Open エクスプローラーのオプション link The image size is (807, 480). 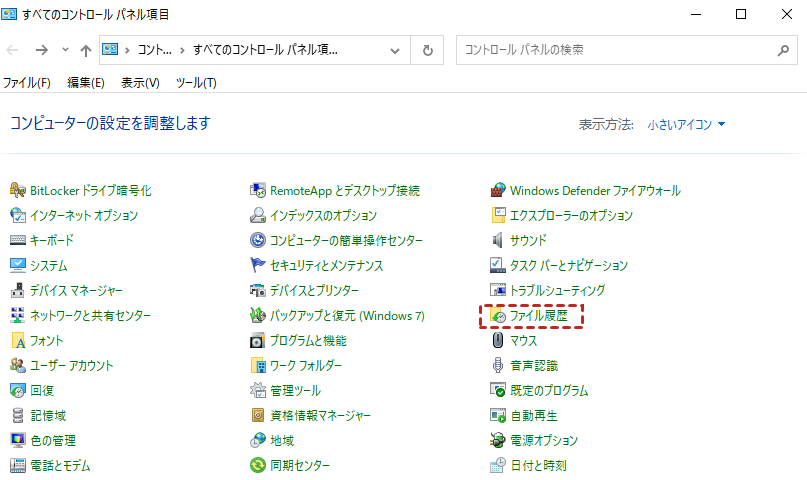(571, 216)
